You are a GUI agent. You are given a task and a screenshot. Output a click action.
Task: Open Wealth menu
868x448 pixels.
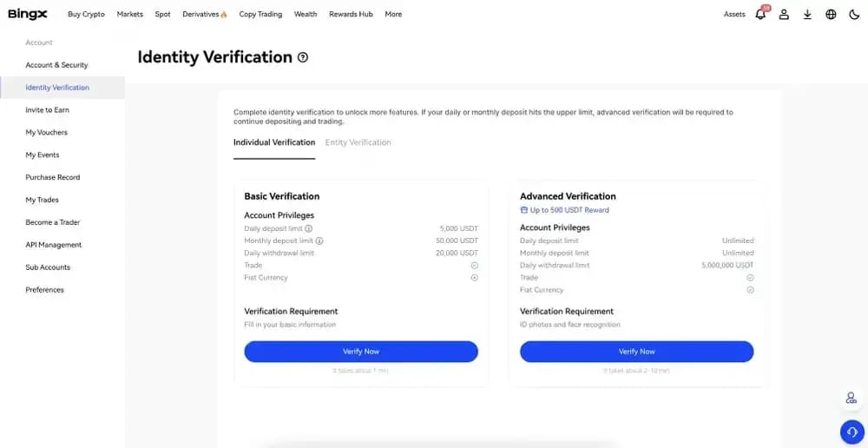[x=306, y=15]
